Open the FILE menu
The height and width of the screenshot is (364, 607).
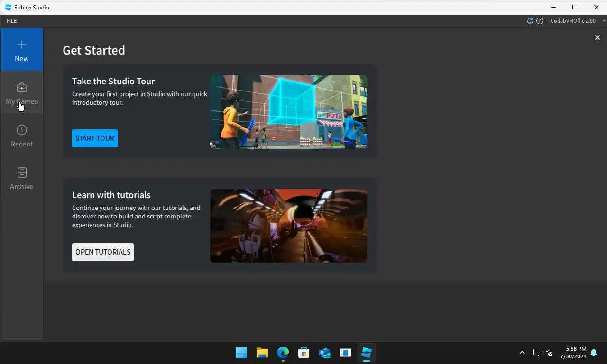pyautogui.click(x=12, y=21)
